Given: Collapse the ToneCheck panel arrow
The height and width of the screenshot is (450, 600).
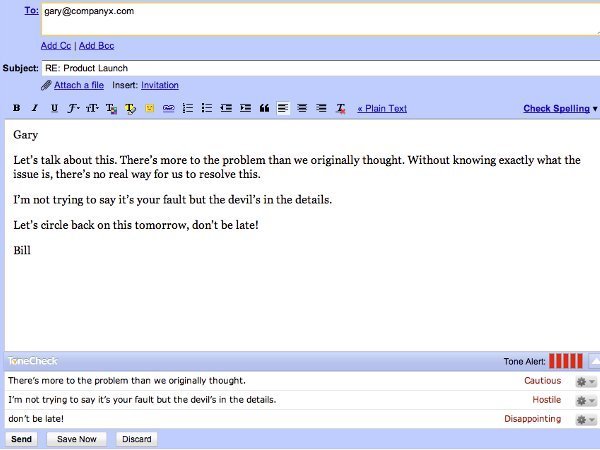Looking at the screenshot, I should (595, 361).
